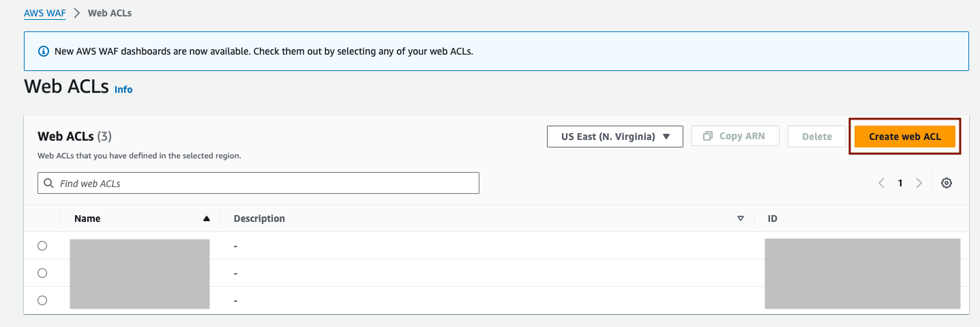The image size is (980, 327).
Task: Click the Name column sort arrow
Action: [207, 219]
